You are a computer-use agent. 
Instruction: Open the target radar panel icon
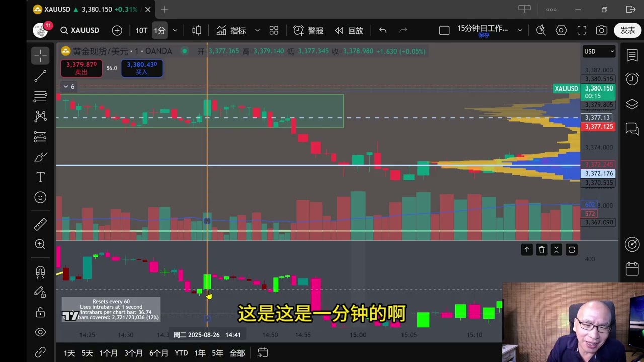(x=632, y=244)
